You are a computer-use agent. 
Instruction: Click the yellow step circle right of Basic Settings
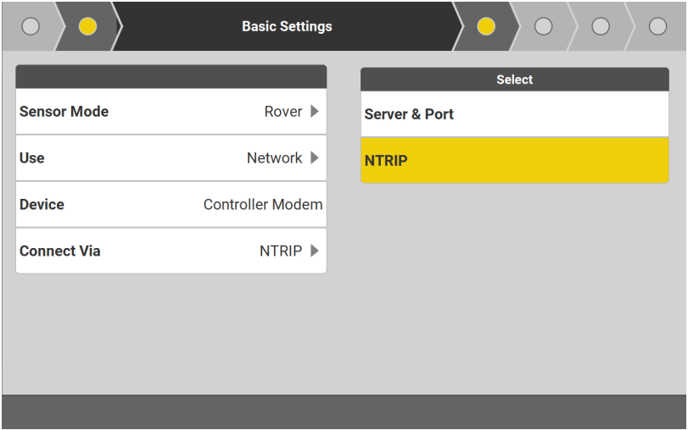click(x=486, y=27)
